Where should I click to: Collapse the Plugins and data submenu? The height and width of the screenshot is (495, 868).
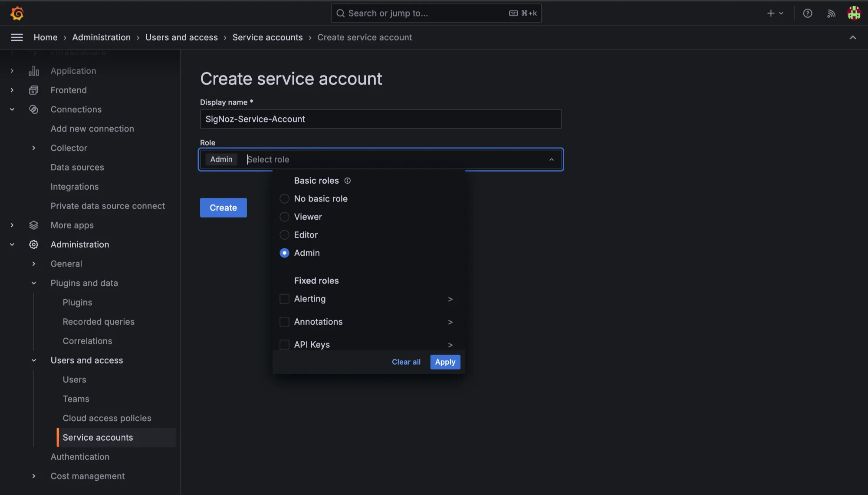pyautogui.click(x=34, y=283)
